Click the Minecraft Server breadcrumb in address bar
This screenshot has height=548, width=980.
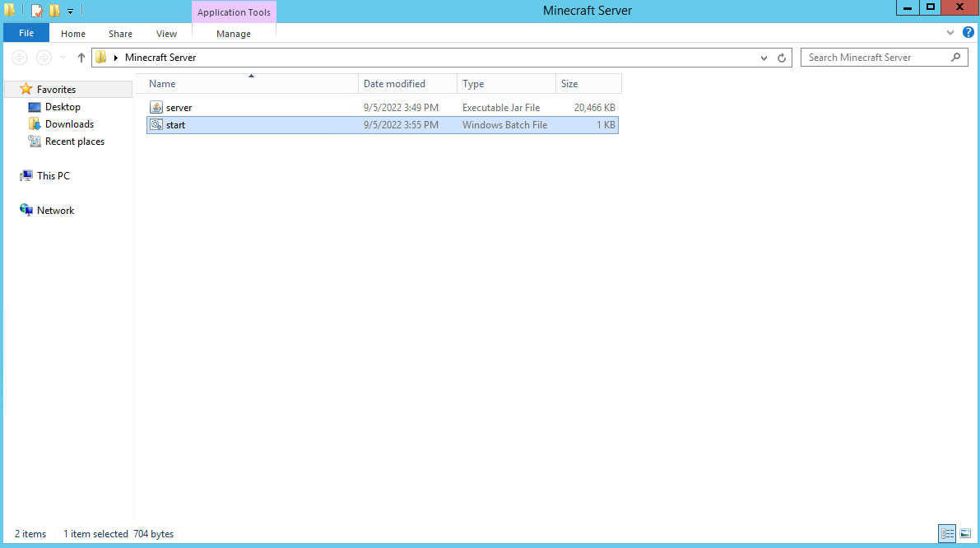[x=160, y=58]
